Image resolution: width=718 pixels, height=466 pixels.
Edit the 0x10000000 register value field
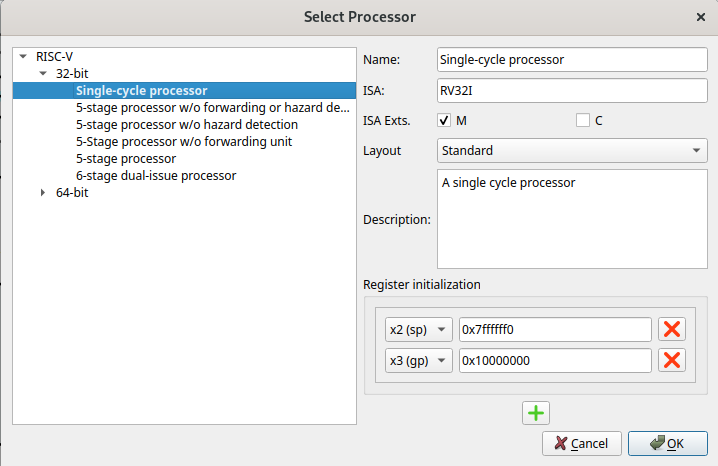555,361
